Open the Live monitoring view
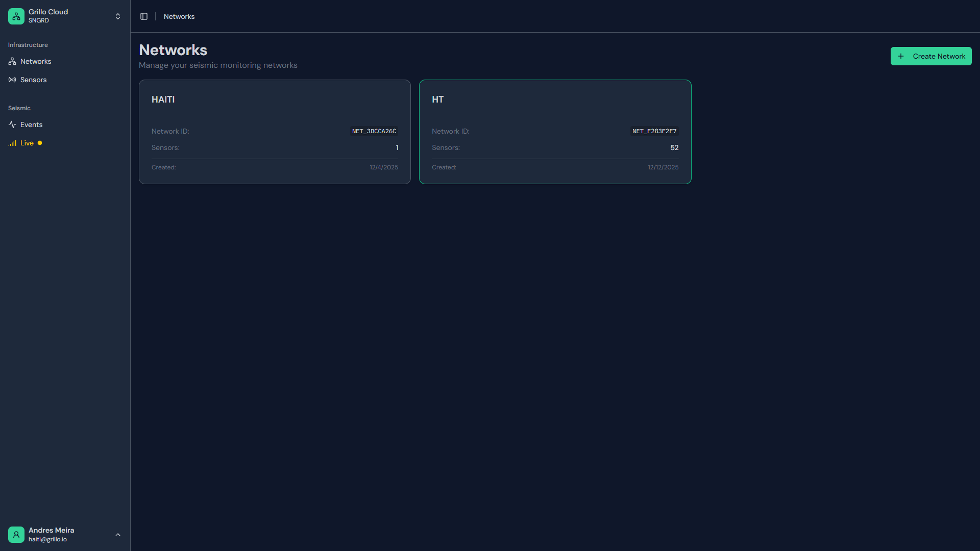The height and width of the screenshot is (551, 980). (26, 143)
